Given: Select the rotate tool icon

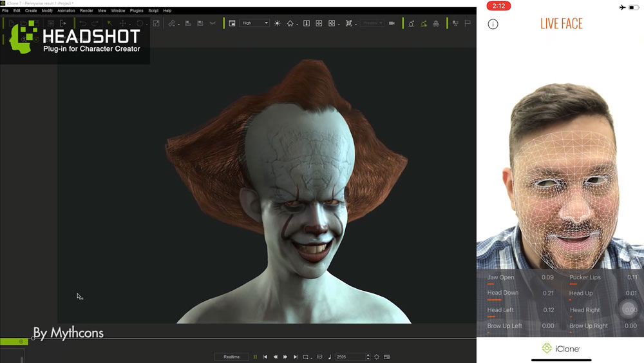Looking at the screenshot, I should coord(140,23).
